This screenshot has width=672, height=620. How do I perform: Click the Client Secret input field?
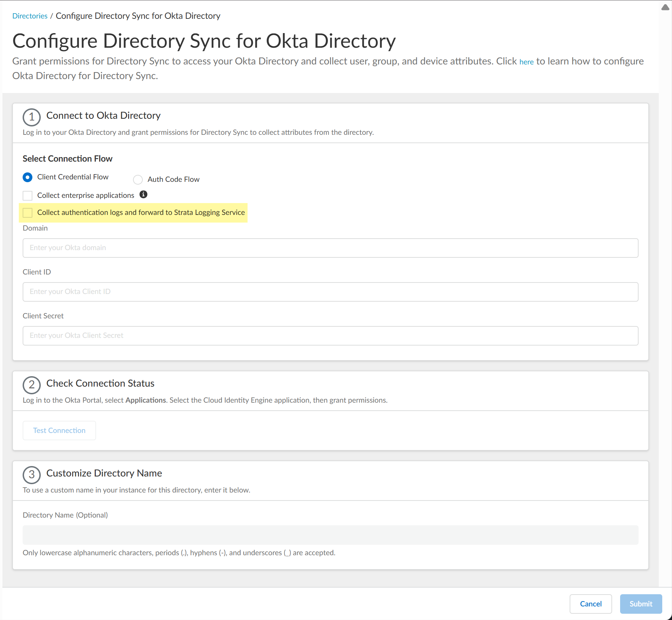pyautogui.click(x=330, y=335)
